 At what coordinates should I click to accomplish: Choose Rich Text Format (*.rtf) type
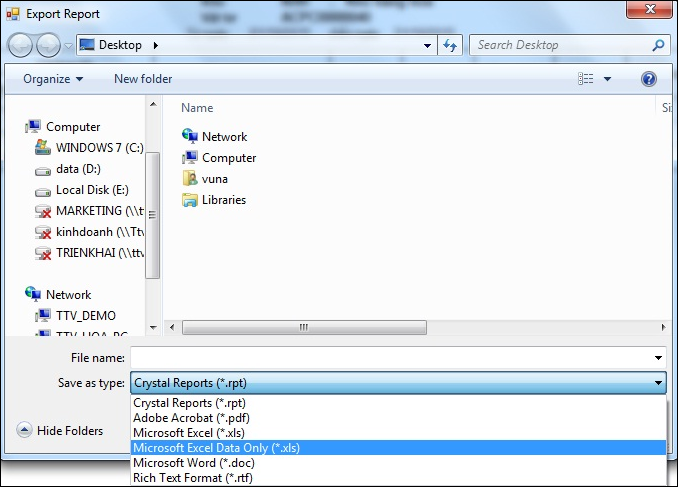(x=398, y=478)
